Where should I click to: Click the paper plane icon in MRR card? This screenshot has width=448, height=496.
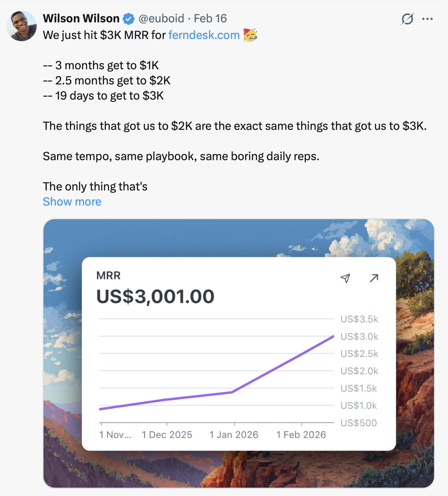[345, 278]
